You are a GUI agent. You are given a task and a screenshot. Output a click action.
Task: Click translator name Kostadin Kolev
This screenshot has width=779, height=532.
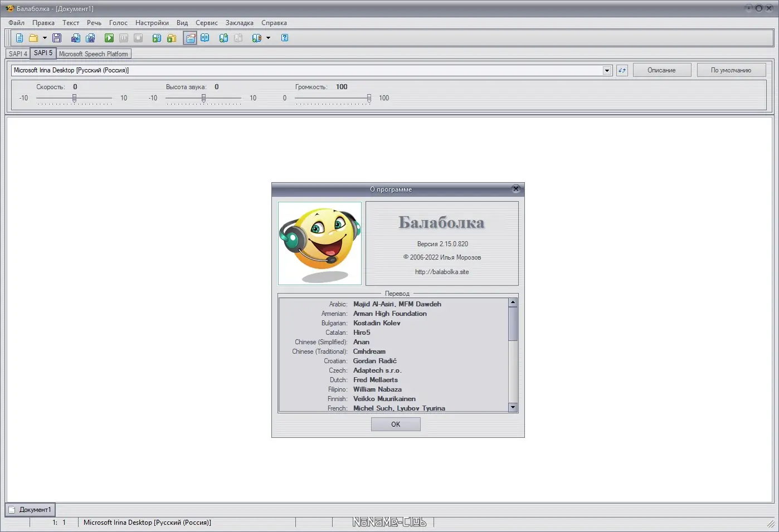[x=377, y=323]
